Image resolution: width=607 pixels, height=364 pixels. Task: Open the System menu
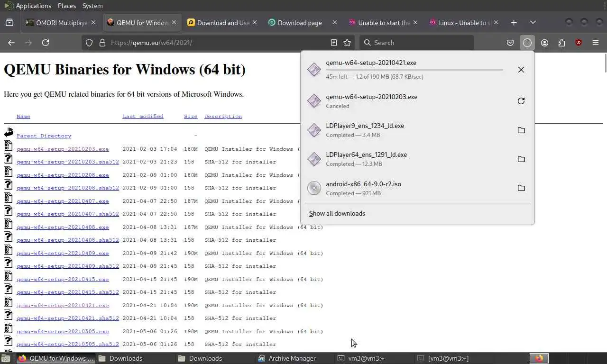[x=92, y=6]
